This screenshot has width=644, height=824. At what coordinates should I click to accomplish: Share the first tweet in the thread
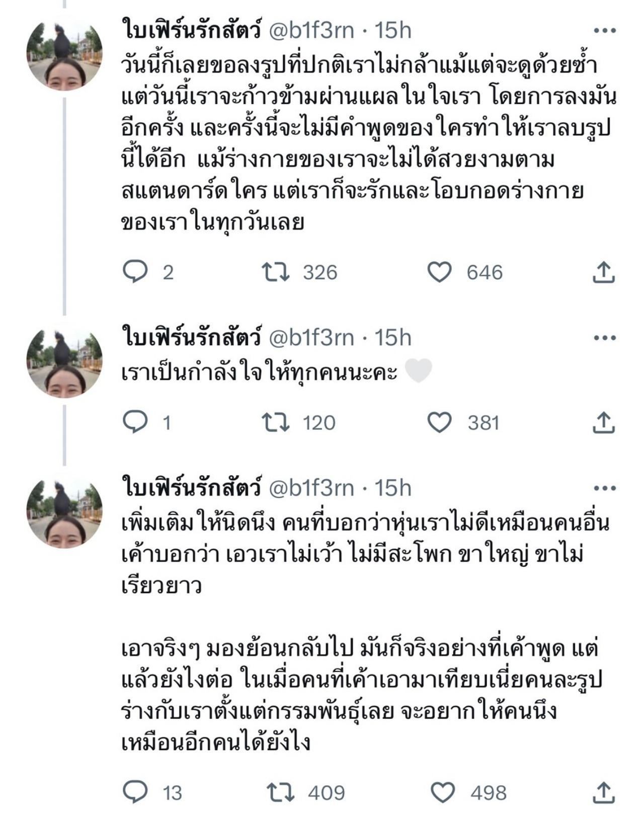click(603, 272)
